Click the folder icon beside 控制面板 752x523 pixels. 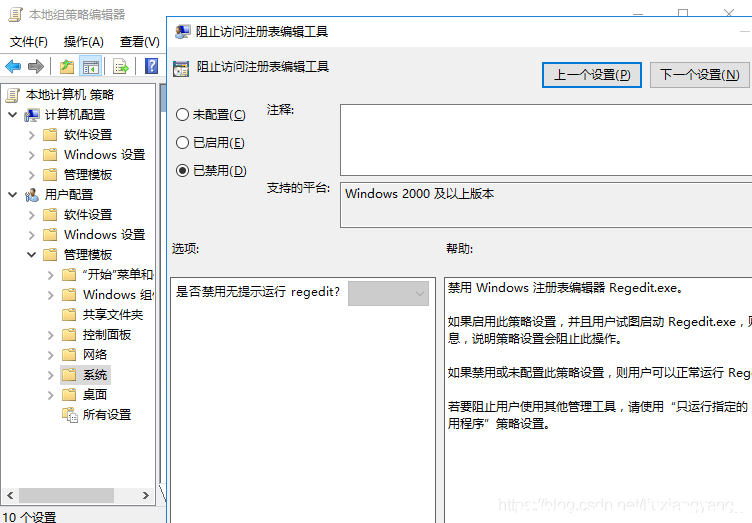coord(69,335)
